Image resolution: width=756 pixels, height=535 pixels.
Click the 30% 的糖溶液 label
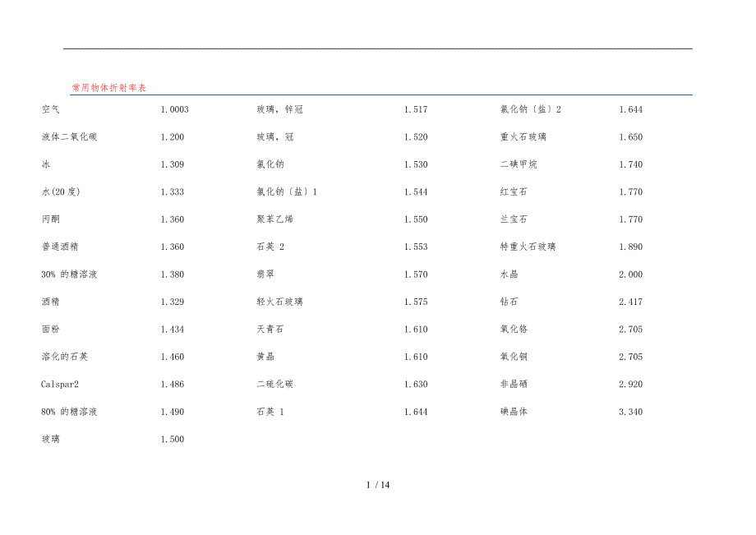click(x=69, y=274)
